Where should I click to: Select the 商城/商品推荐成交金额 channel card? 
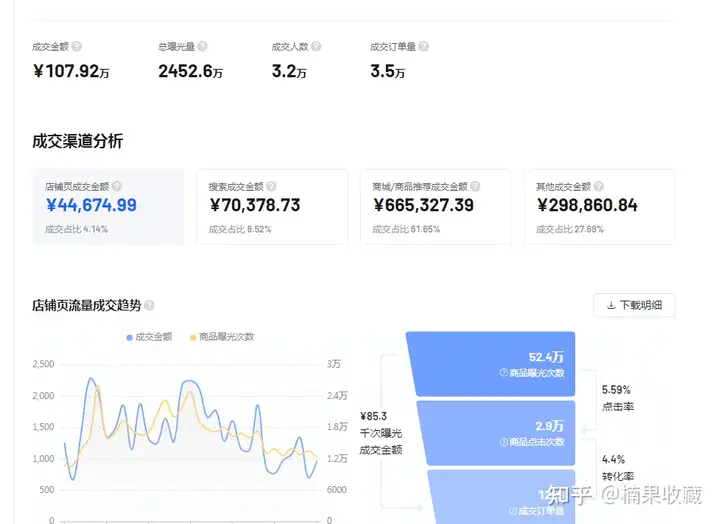[436, 207]
